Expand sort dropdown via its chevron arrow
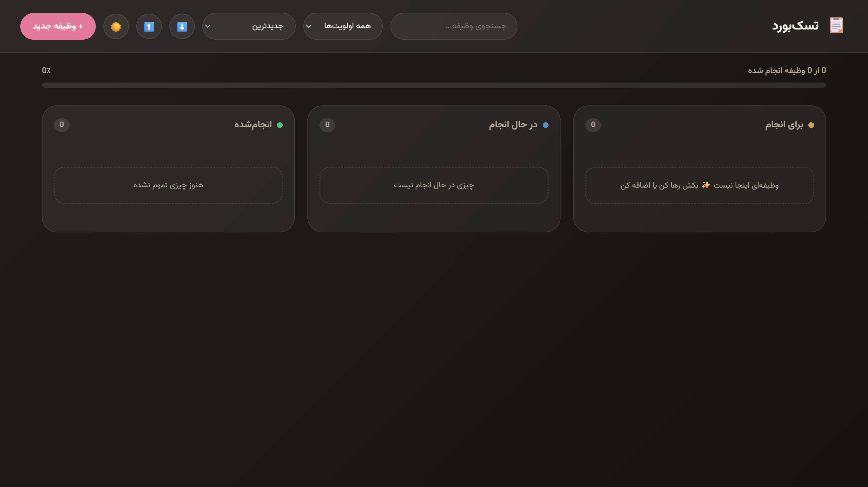The image size is (868, 487). pos(208,26)
